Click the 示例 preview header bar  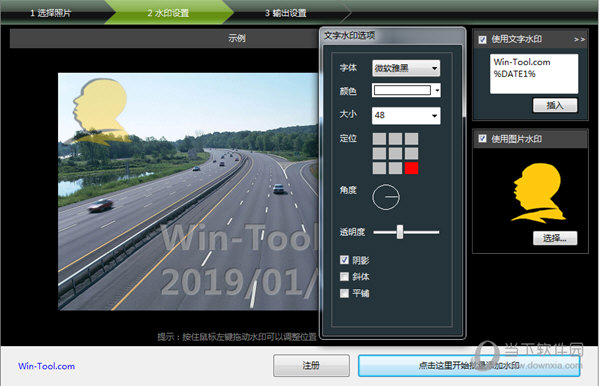(x=165, y=38)
